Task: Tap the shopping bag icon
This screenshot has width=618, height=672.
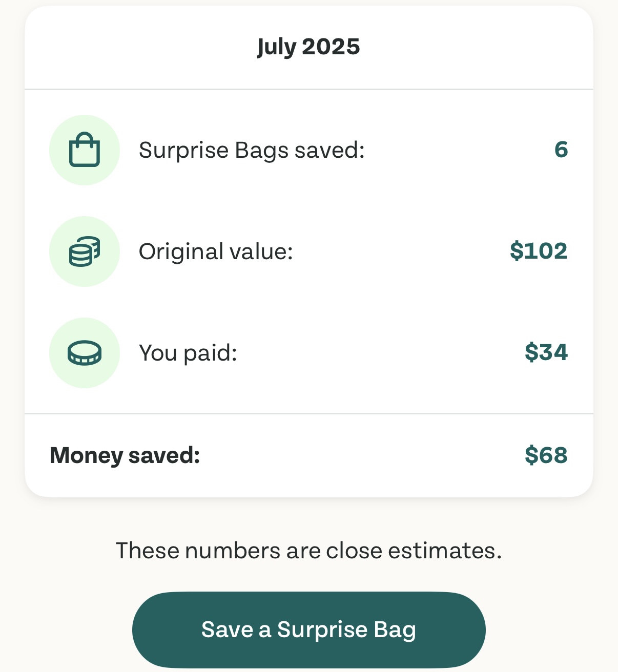Action: (85, 150)
